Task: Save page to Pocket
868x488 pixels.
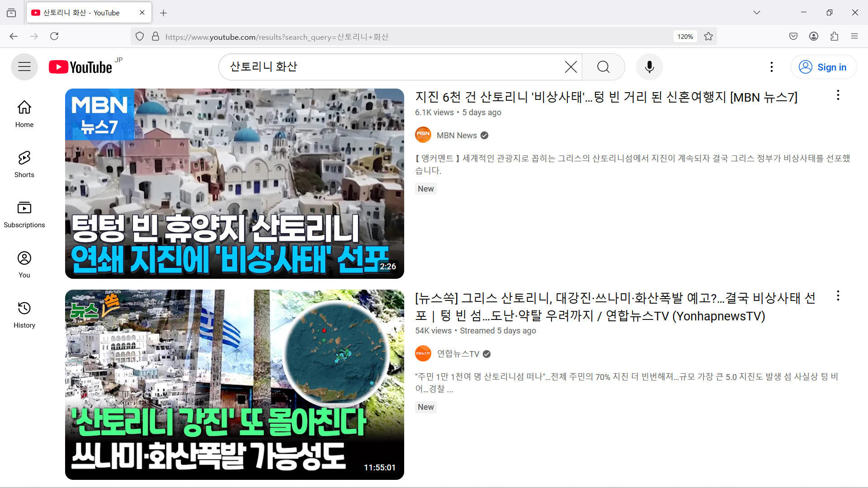Action: (x=793, y=36)
